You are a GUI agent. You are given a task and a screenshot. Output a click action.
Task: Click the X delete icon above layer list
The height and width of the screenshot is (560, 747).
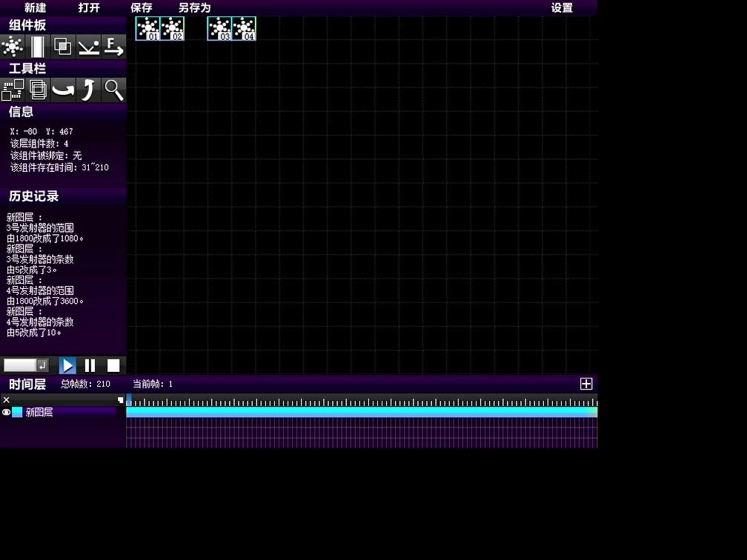7,400
